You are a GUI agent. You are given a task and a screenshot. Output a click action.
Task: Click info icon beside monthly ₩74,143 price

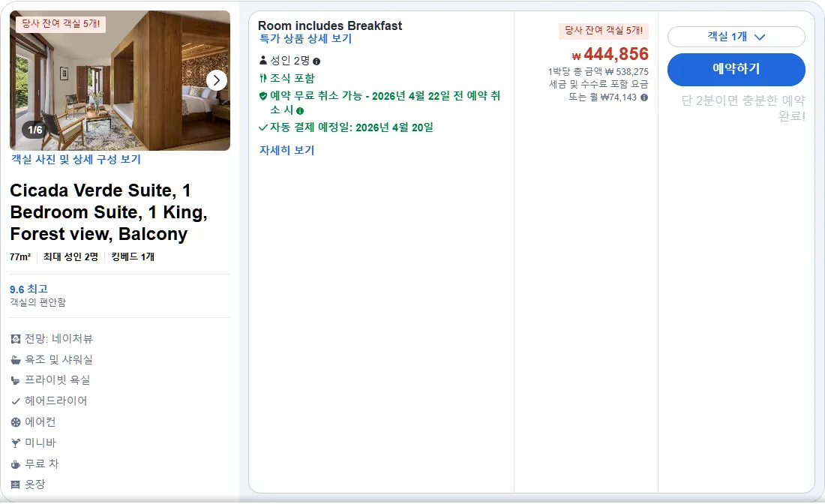(x=644, y=97)
